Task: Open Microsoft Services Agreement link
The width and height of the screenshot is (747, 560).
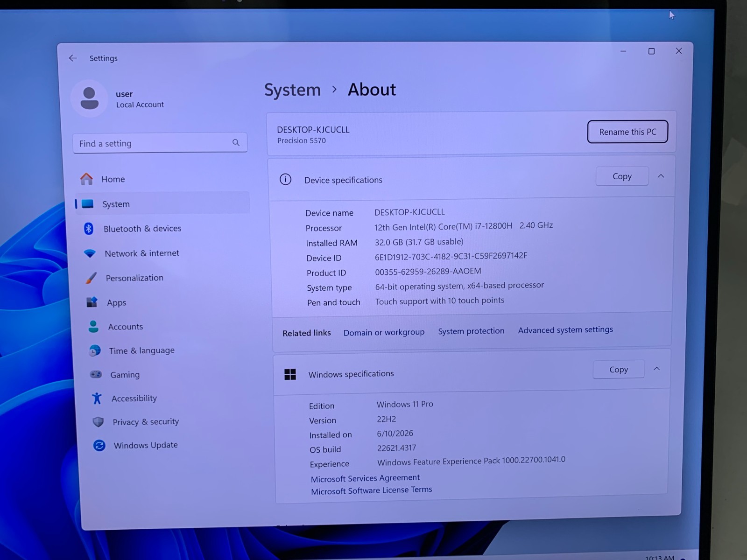Action: point(365,478)
